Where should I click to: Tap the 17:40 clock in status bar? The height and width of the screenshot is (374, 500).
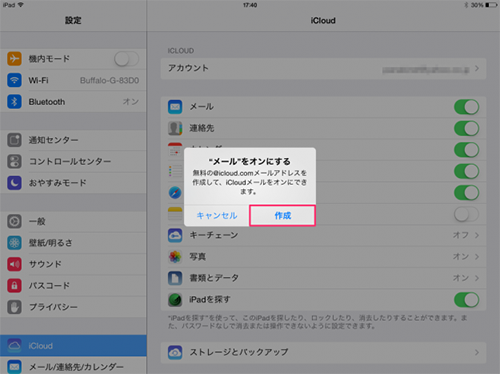[x=250, y=5]
